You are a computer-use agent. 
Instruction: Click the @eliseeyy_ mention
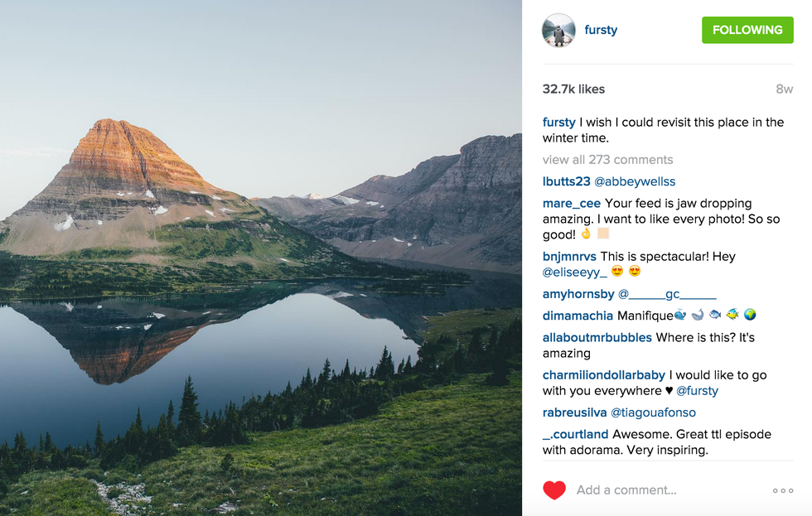(x=573, y=272)
